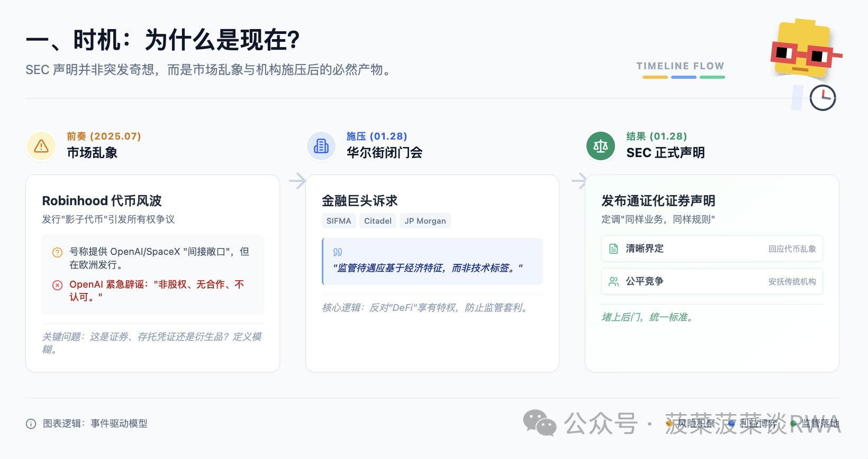Click the red X circle icon by OpenAI 紧急辟谣
The width and height of the screenshot is (868, 459).
tap(57, 285)
